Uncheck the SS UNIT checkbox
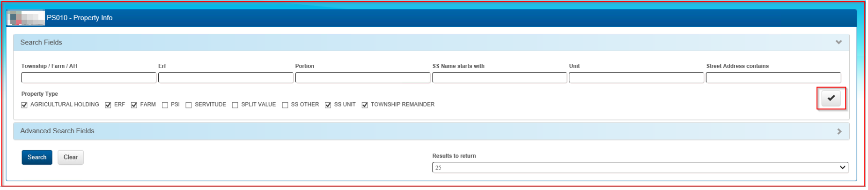 328,105
